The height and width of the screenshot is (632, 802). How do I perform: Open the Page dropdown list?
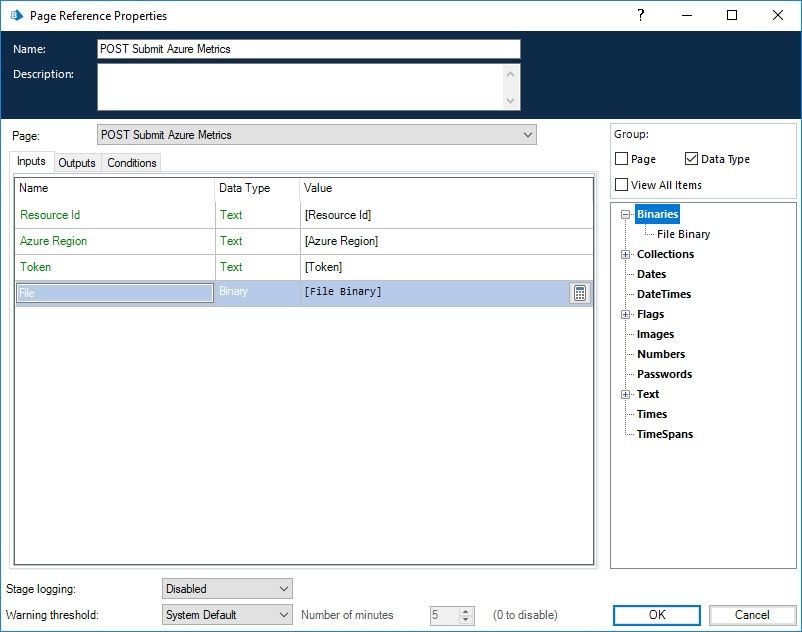click(x=527, y=135)
